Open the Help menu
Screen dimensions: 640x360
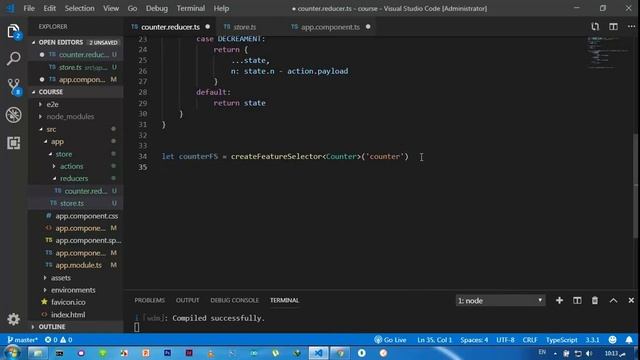click(221, 8)
